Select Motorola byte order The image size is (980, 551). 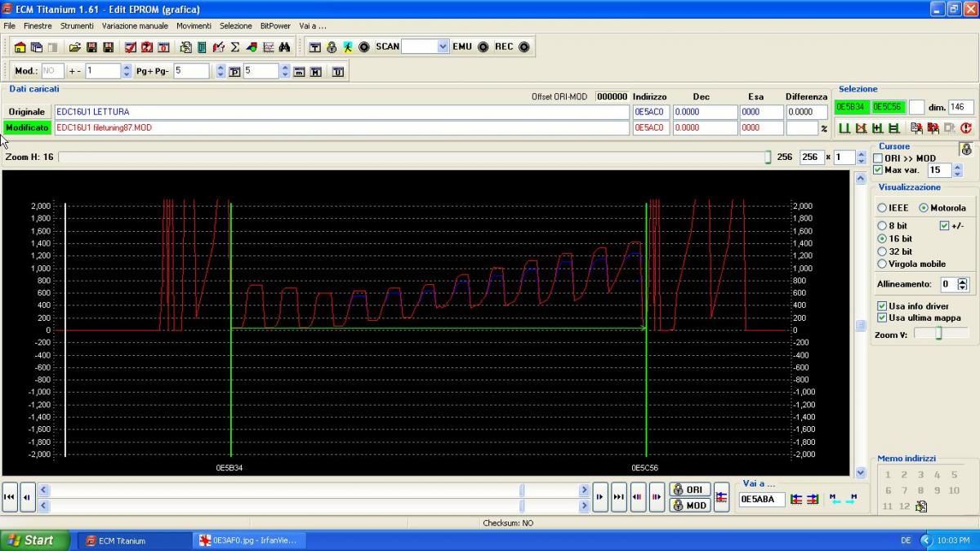coord(924,208)
